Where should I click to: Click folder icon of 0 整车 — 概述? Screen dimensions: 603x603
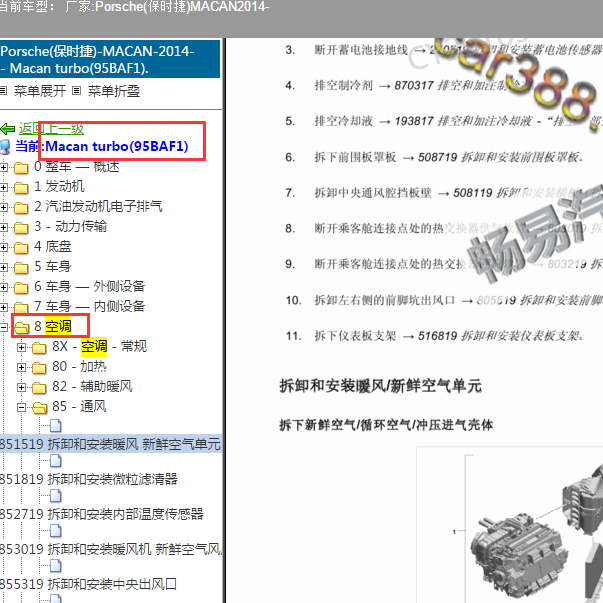(x=21, y=168)
